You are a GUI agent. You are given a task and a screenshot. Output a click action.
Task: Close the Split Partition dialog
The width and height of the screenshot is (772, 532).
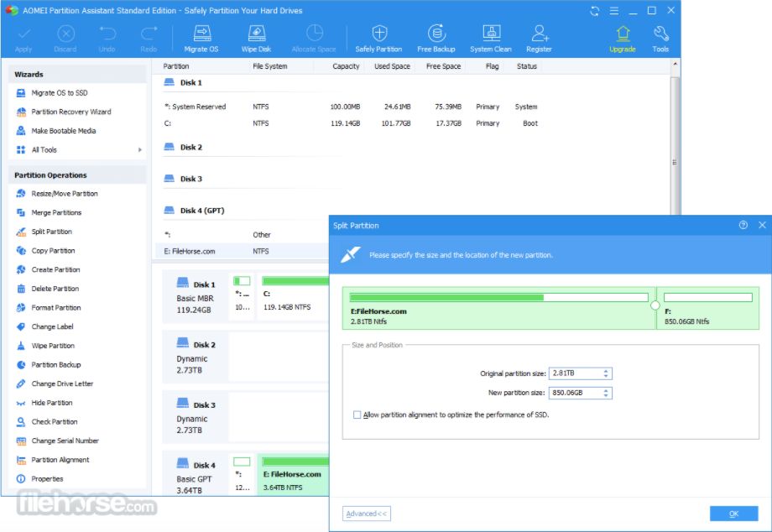tap(762, 225)
